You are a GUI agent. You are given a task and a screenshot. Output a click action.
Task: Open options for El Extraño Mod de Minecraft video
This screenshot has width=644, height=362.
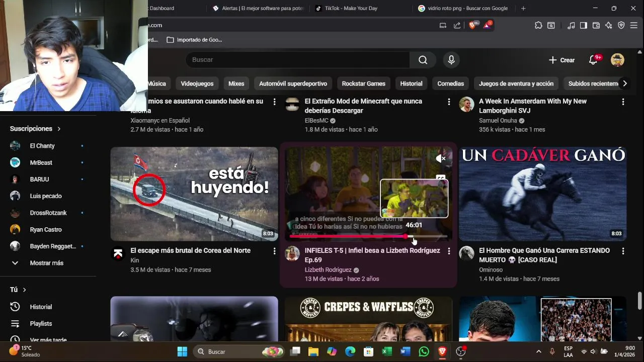tap(449, 102)
